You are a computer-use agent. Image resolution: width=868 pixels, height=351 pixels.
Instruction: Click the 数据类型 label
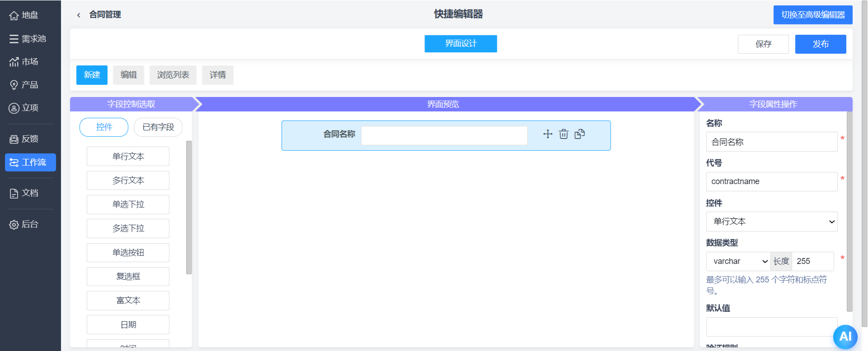[722, 243]
